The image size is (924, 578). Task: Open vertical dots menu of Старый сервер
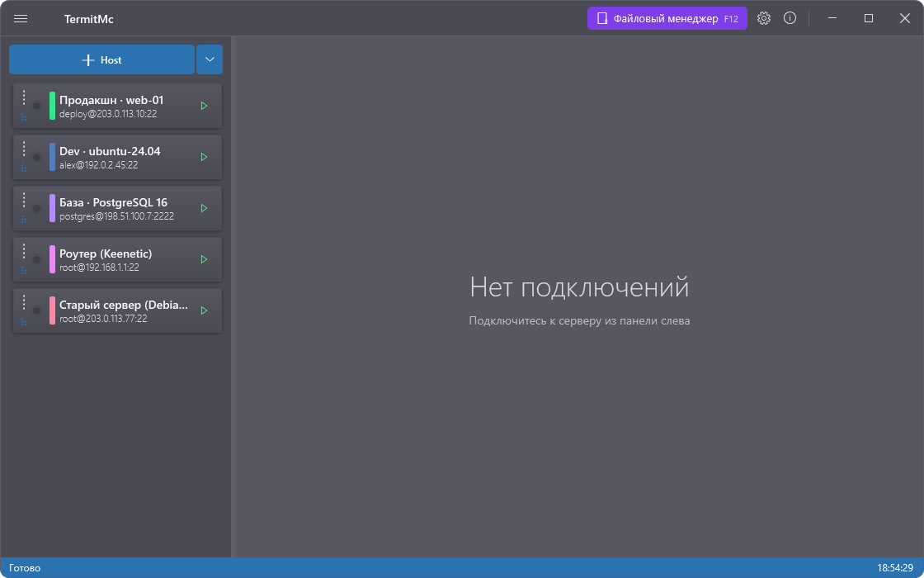pos(24,302)
